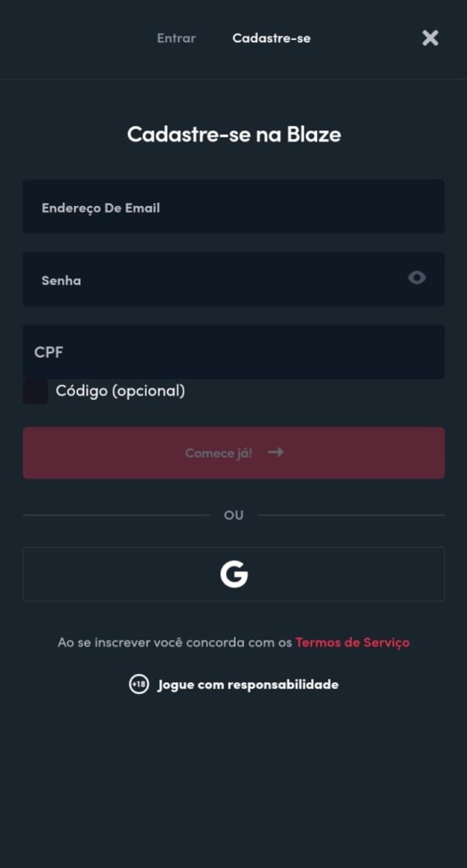Viewport: 467px width, 868px height.
Task: Click the Jogue com responsabilidade text
Action: click(x=247, y=685)
